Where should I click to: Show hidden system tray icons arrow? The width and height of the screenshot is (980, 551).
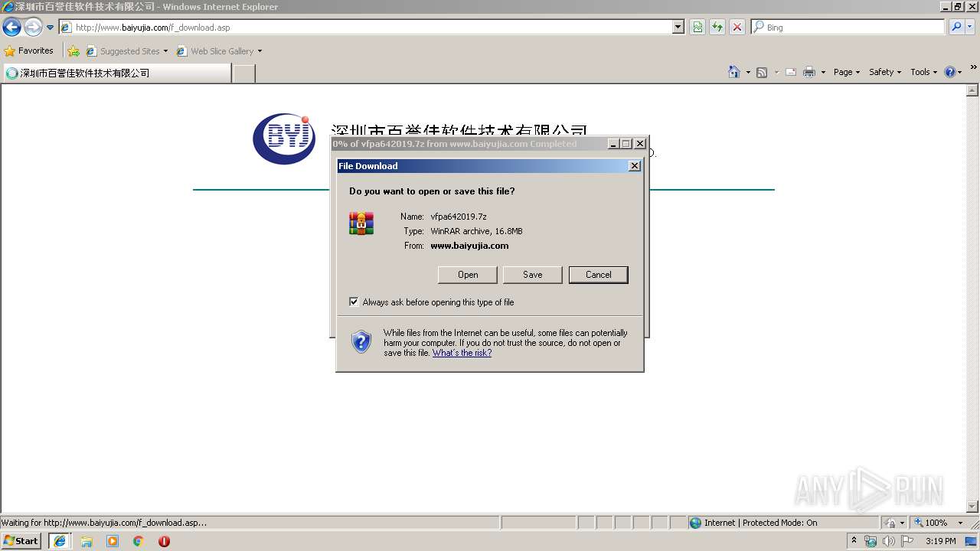854,541
